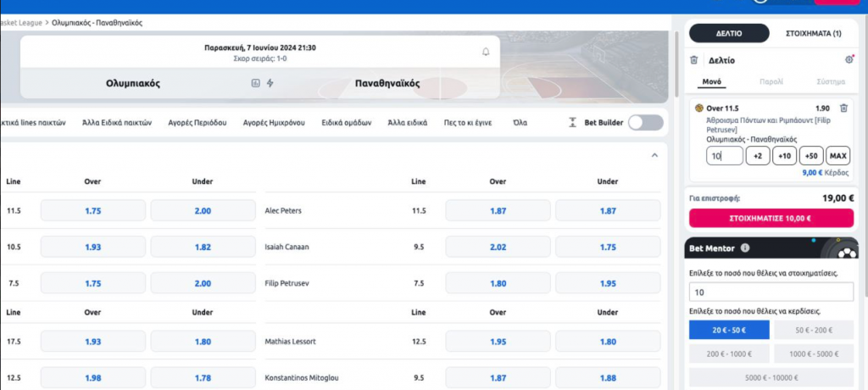
Task: Show the Ειδικά ομάδων market tab
Action: tap(347, 123)
